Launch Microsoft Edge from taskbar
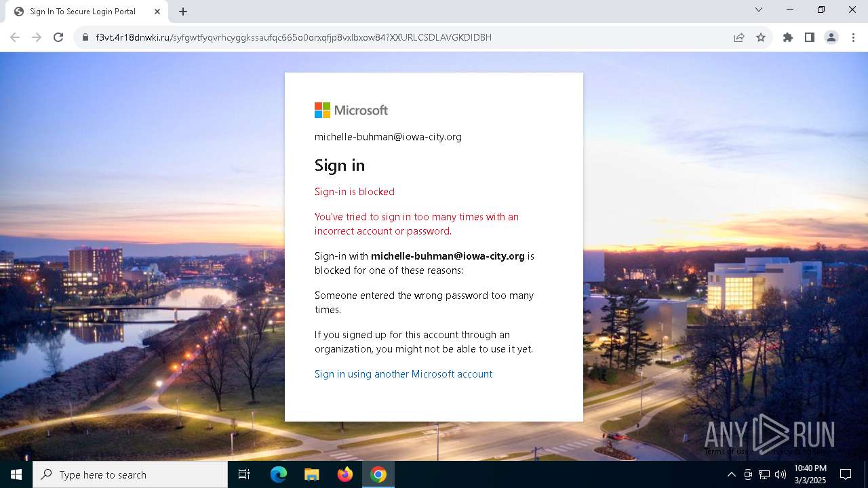 point(279,474)
